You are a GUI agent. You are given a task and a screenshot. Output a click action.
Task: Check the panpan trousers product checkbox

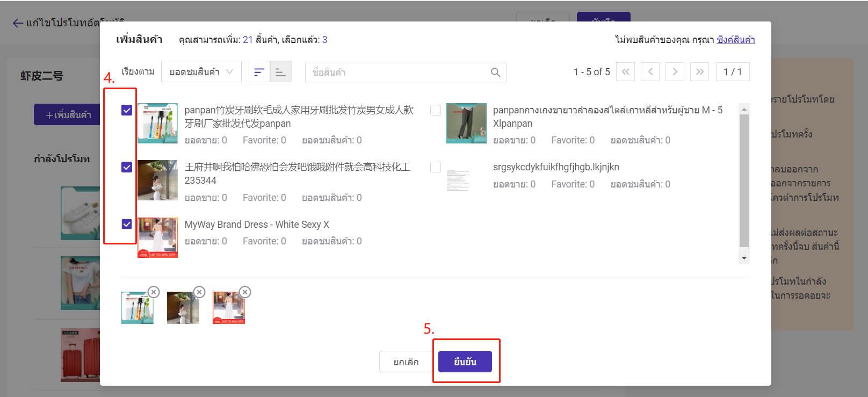tap(436, 110)
